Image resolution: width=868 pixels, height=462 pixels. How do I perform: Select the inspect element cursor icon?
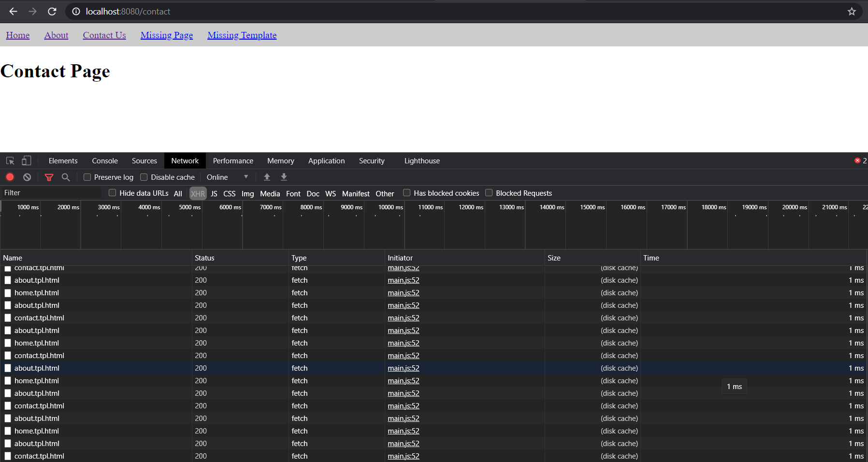[10, 160]
